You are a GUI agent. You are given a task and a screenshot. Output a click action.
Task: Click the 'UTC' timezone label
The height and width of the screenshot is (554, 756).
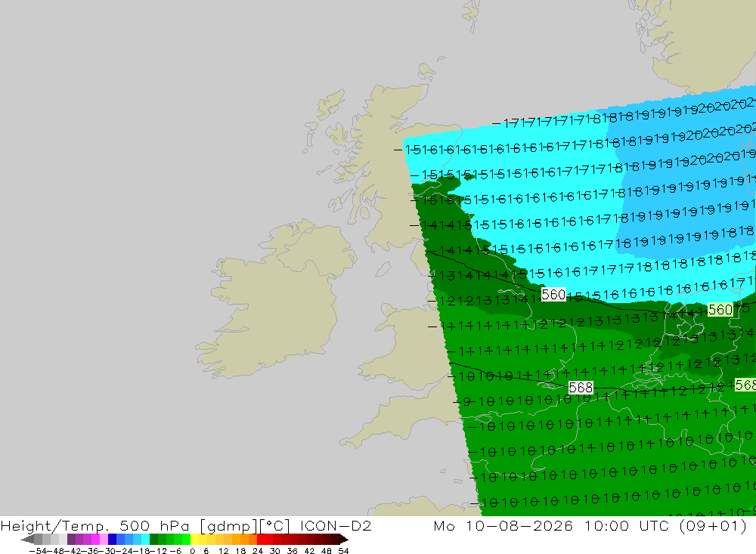coord(655,525)
